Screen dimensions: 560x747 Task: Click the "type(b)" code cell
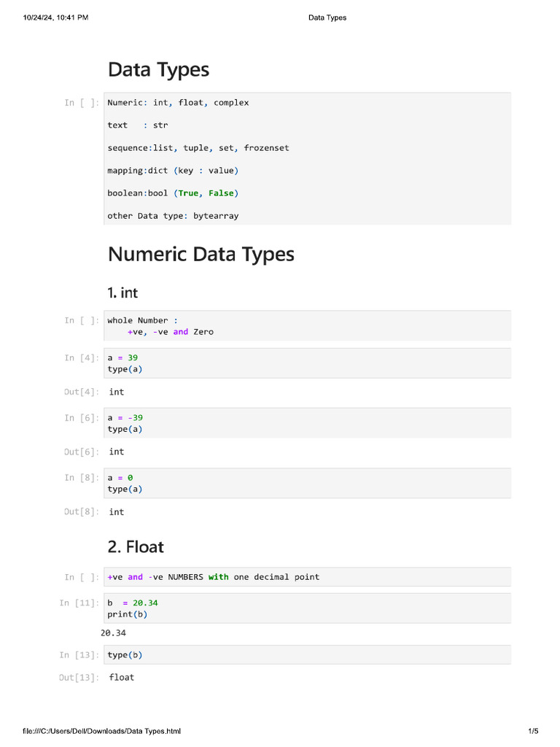pos(307,654)
